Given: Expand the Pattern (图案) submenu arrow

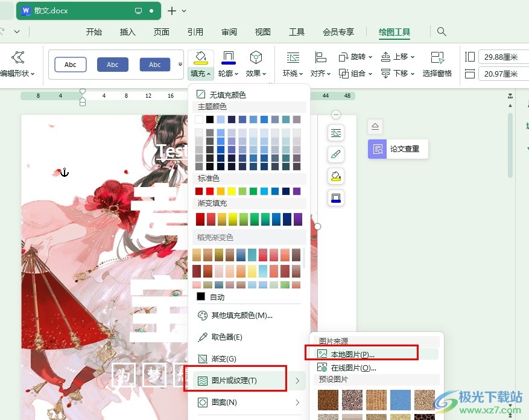Looking at the screenshot, I should pyautogui.click(x=297, y=402).
